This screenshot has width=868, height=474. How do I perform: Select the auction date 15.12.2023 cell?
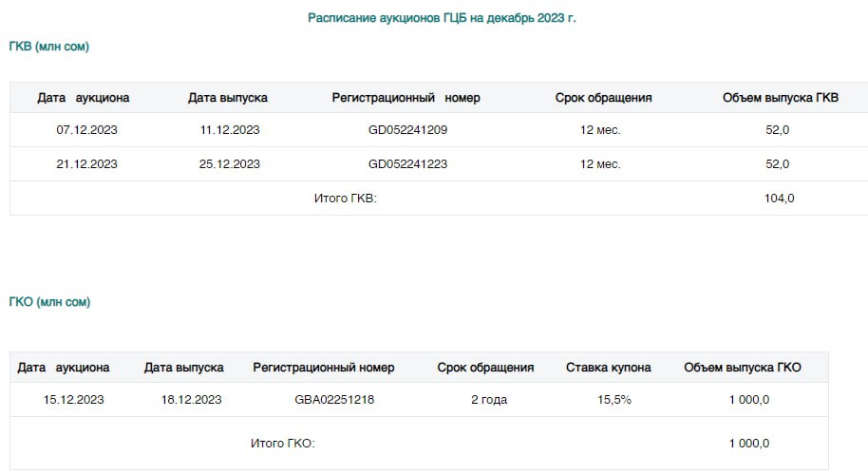tap(74, 400)
